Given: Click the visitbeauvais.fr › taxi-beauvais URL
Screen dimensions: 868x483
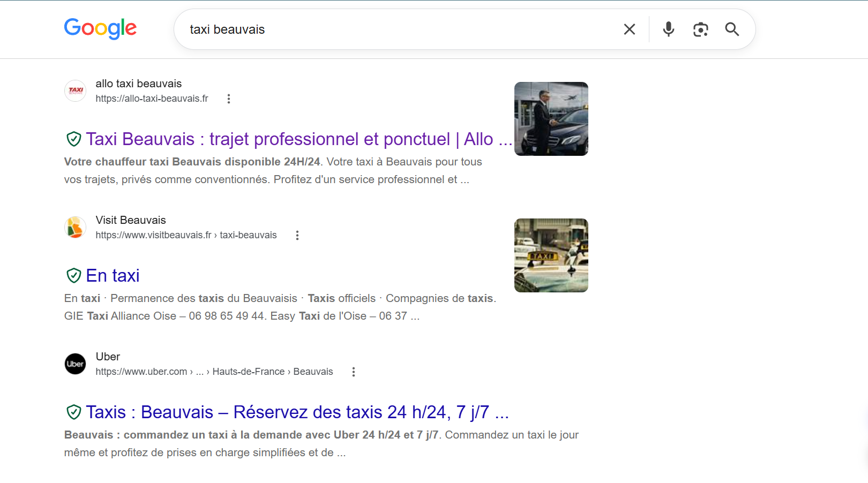Looking at the screenshot, I should (186, 235).
